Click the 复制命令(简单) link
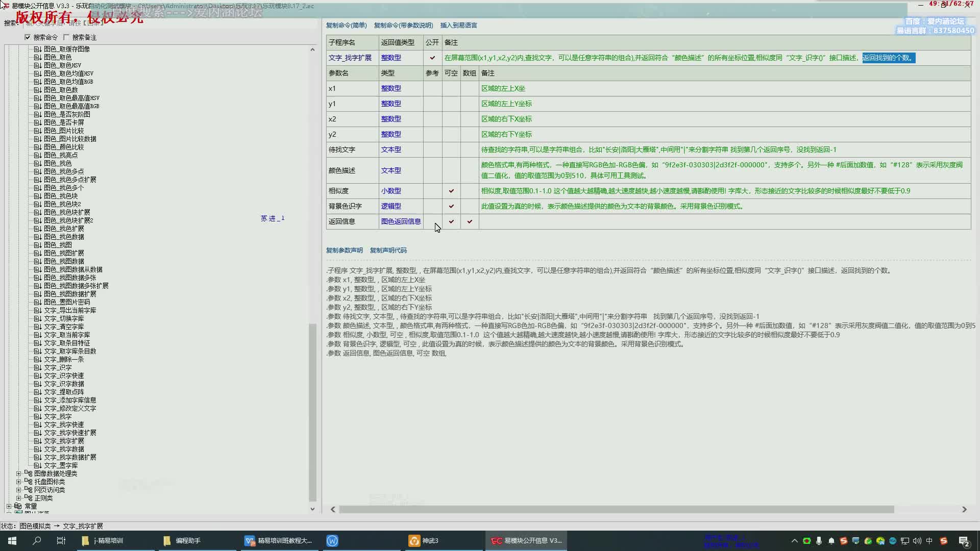Viewport: 980px width, 551px height. [346, 25]
